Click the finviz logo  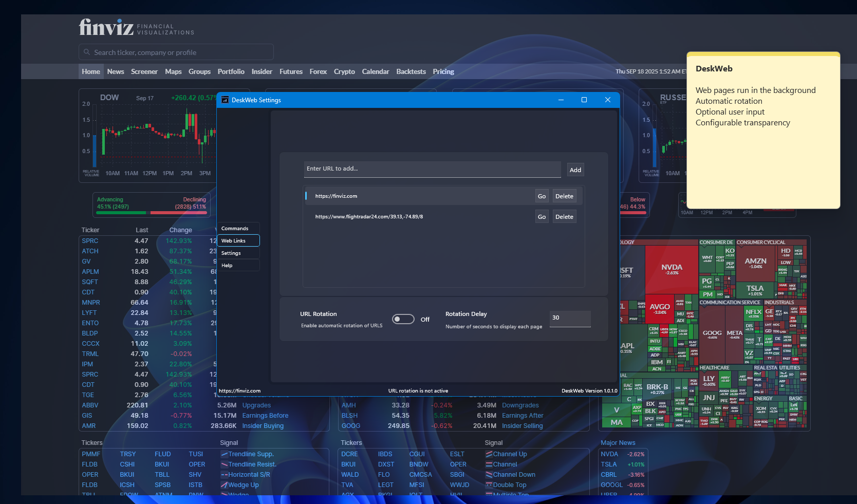pos(137,27)
